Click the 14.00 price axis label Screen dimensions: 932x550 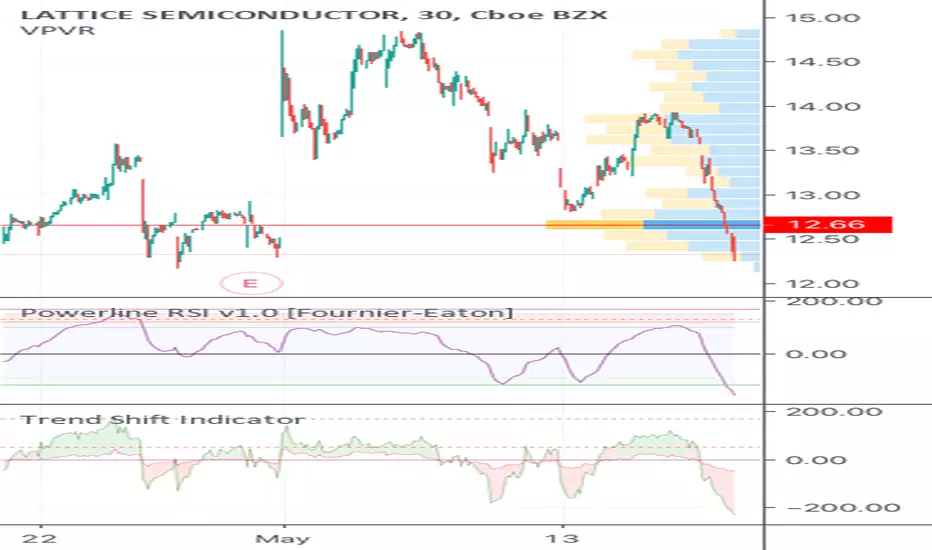point(823,106)
